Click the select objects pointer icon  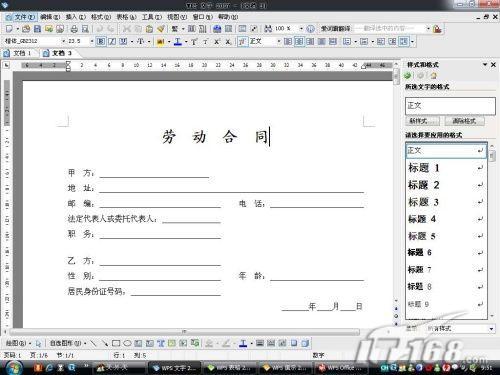[x=38, y=343]
